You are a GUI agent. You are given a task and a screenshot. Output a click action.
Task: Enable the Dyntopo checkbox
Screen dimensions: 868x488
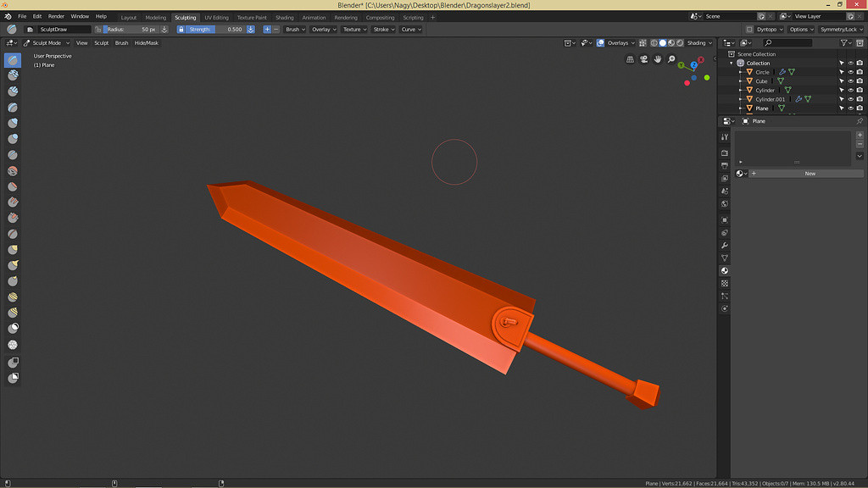[x=749, y=30]
